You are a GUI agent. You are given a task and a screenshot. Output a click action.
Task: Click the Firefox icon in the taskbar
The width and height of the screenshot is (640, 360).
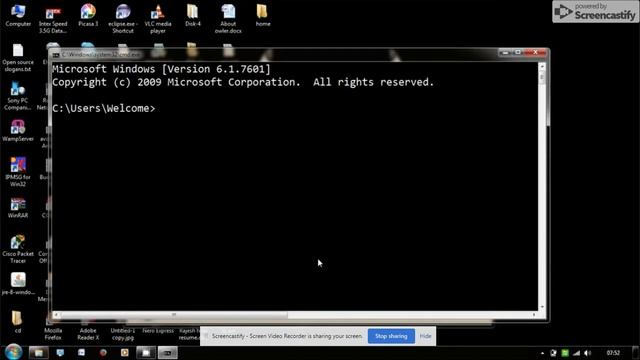click(103, 352)
